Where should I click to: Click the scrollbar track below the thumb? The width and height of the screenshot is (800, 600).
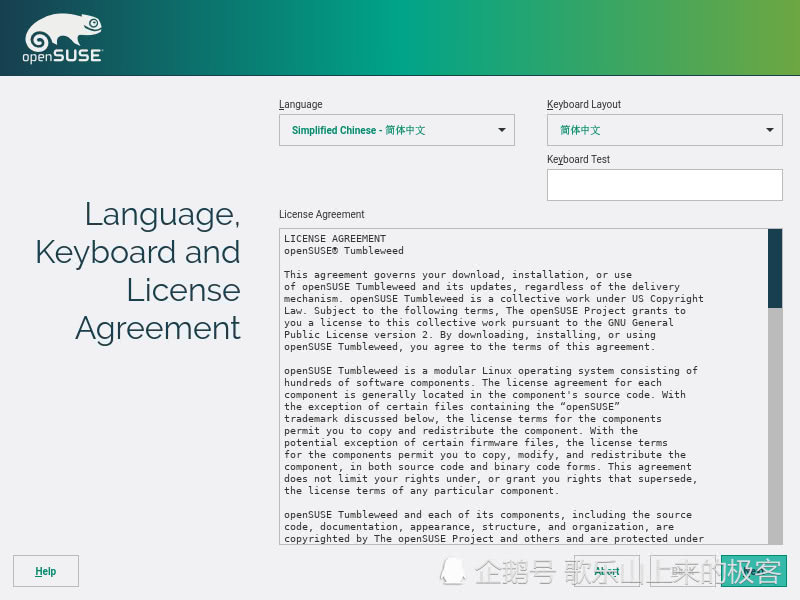(x=774, y=426)
